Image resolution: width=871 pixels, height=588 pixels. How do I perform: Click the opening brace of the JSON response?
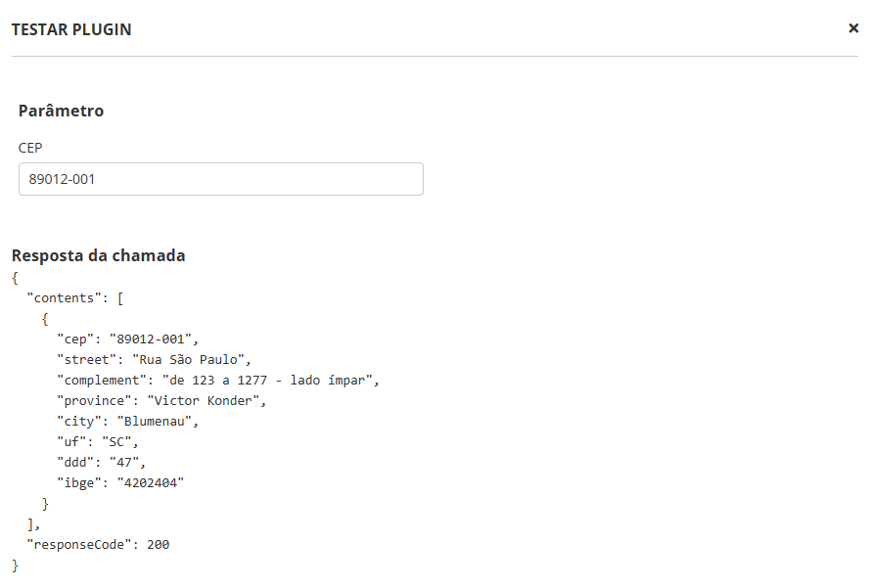tap(15, 278)
